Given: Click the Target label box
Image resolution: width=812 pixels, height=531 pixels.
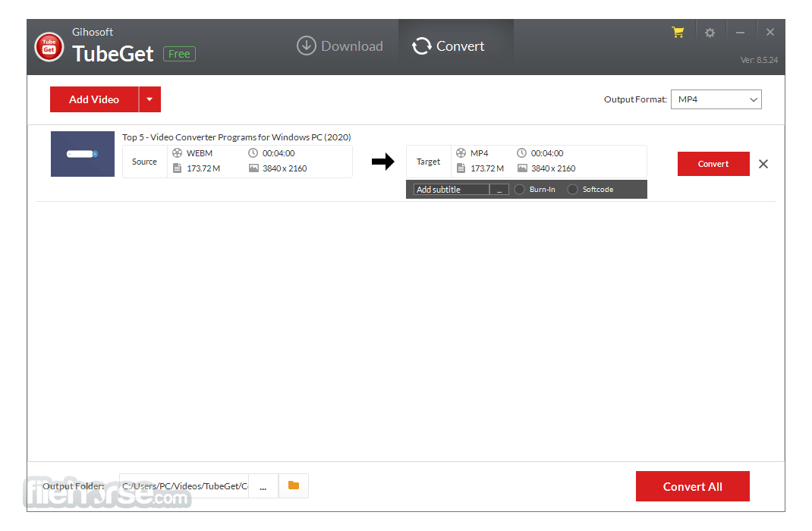Looking at the screenshot, I should click(428, 162).
